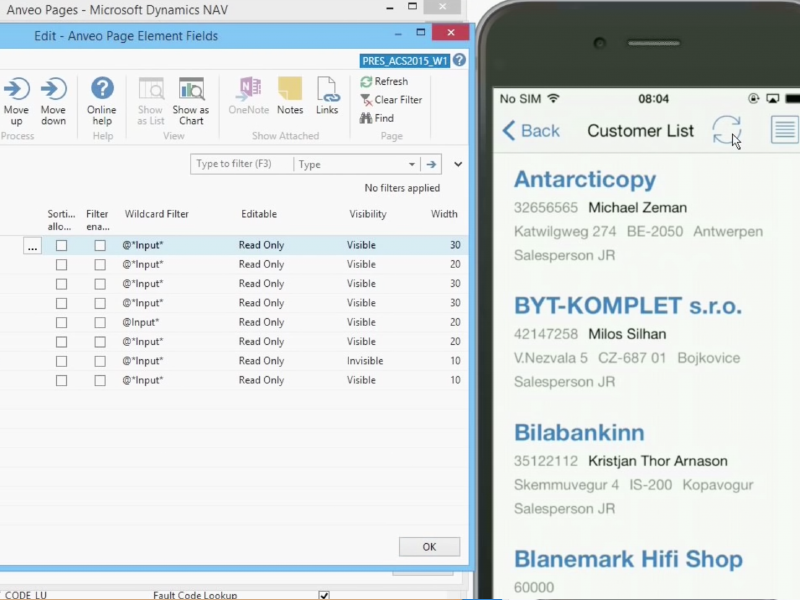The image size is (800, 600).
Task: Click customer number 32656565
Action: point(545,208)
